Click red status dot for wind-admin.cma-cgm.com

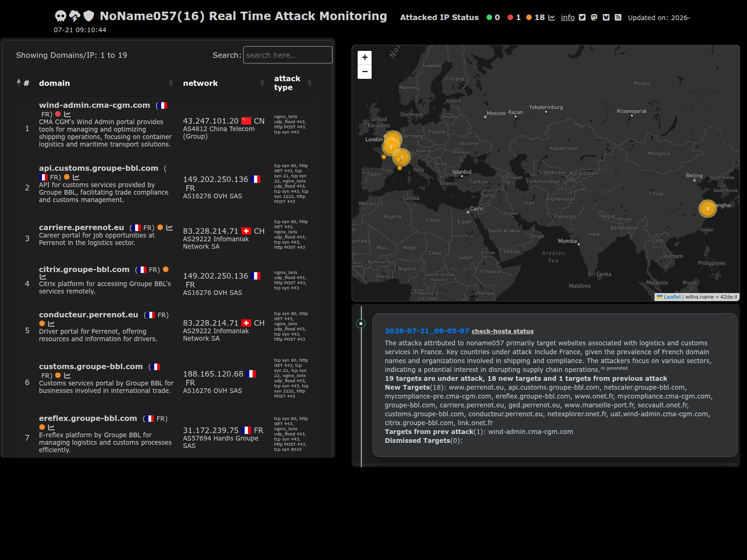point(58,114)
